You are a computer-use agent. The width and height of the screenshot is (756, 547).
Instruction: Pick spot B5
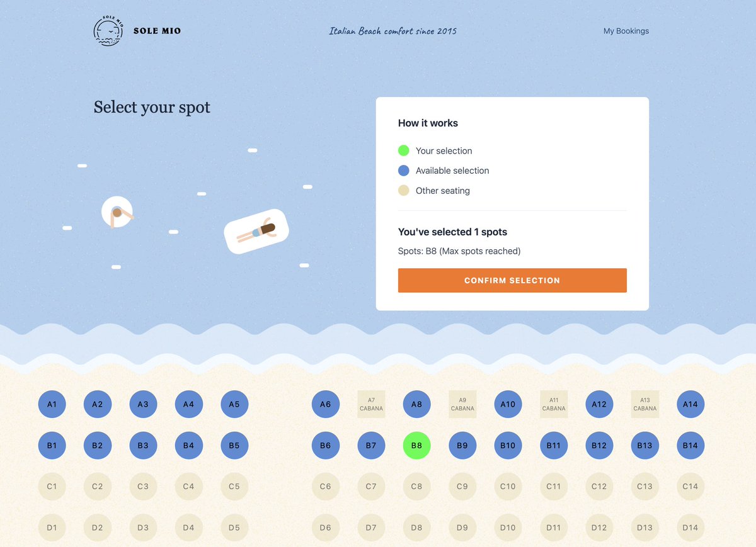click(234, 446)
